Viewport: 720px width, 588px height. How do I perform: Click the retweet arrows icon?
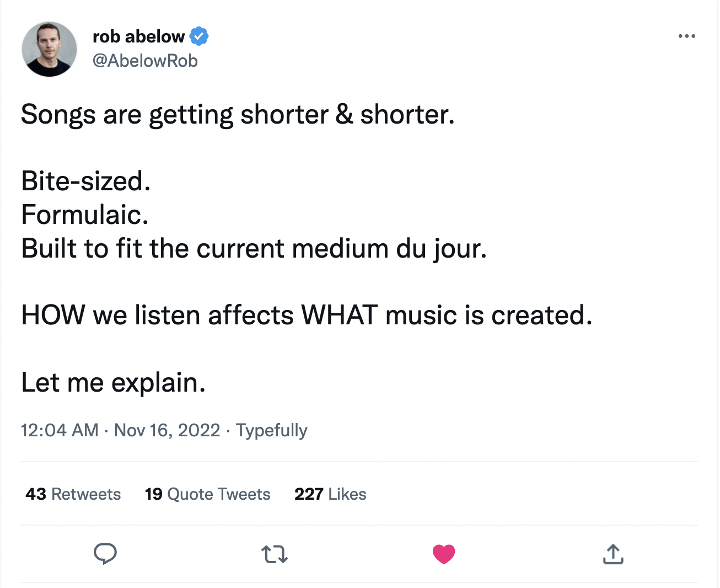274,554
